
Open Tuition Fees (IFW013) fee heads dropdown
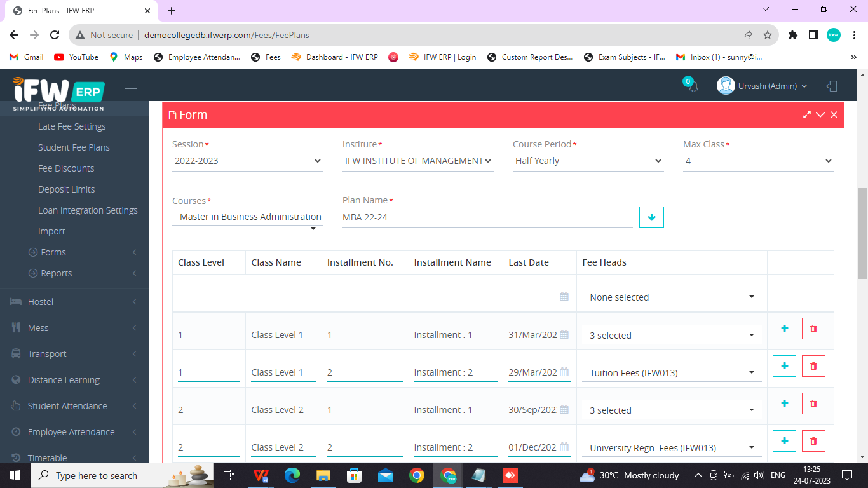pos(672,372)
